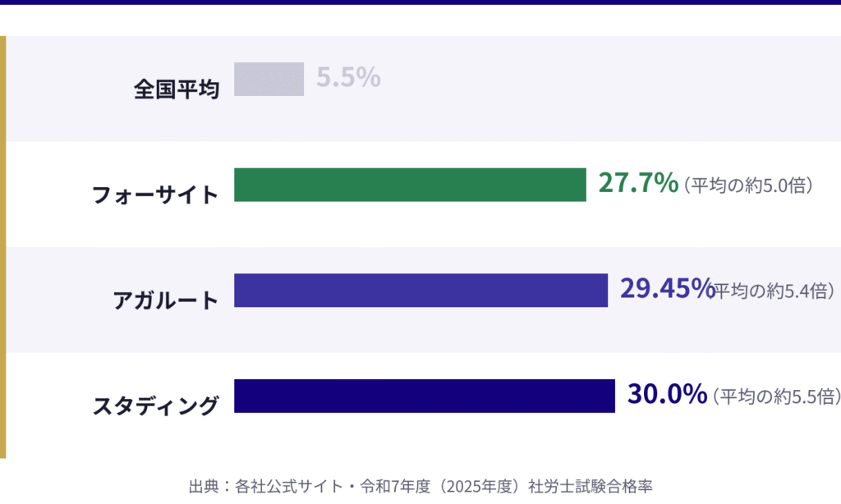Image resolution: width=841 pixels, height=504 pixels.
Task: Click the gold vertical accent line
Action: click(x=2, y=246)
